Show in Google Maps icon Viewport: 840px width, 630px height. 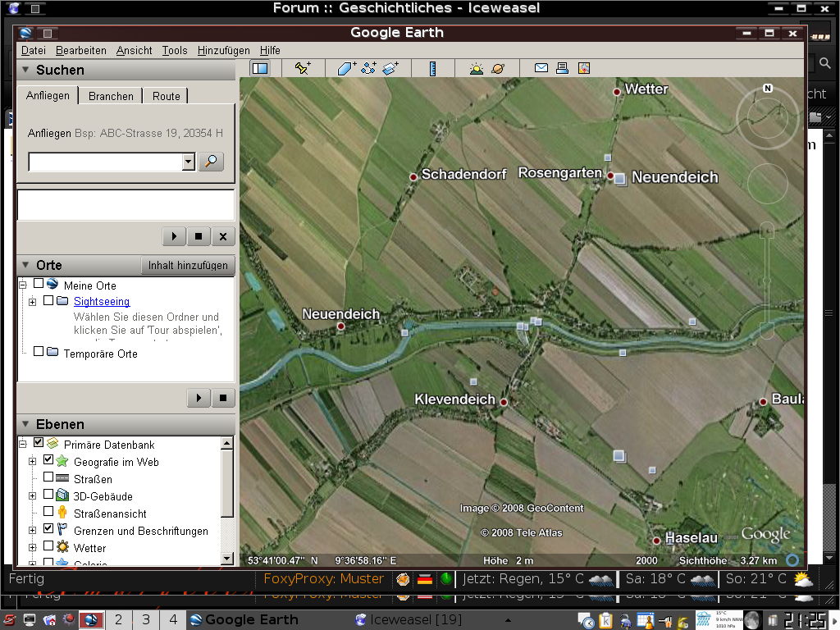tap(584, 68)
